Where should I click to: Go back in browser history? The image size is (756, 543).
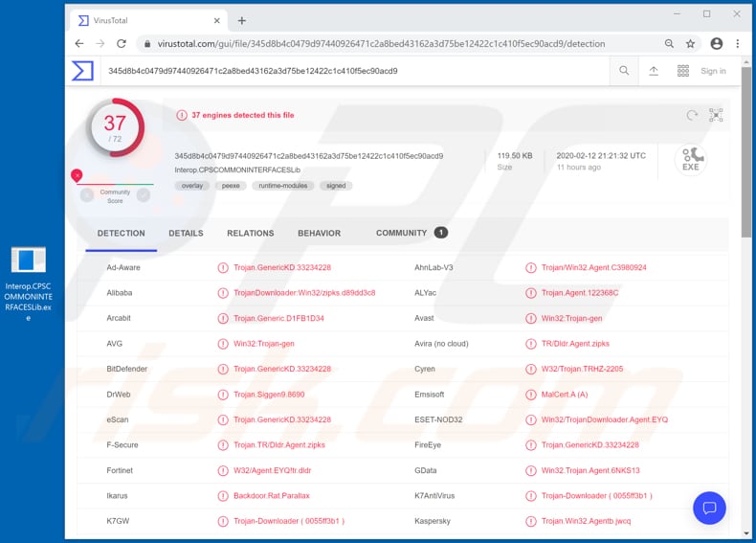(79, 44)
